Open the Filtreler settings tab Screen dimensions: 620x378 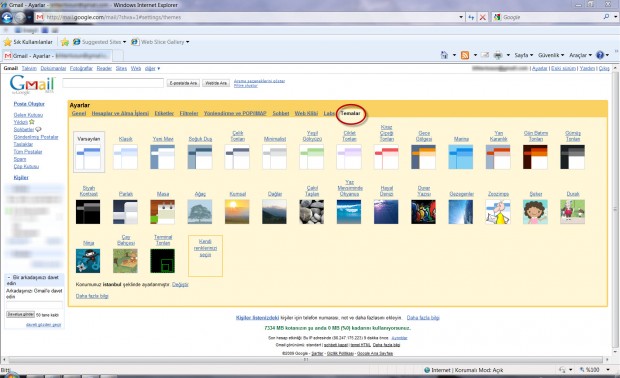pyautogui.click(x=189, y=113)
